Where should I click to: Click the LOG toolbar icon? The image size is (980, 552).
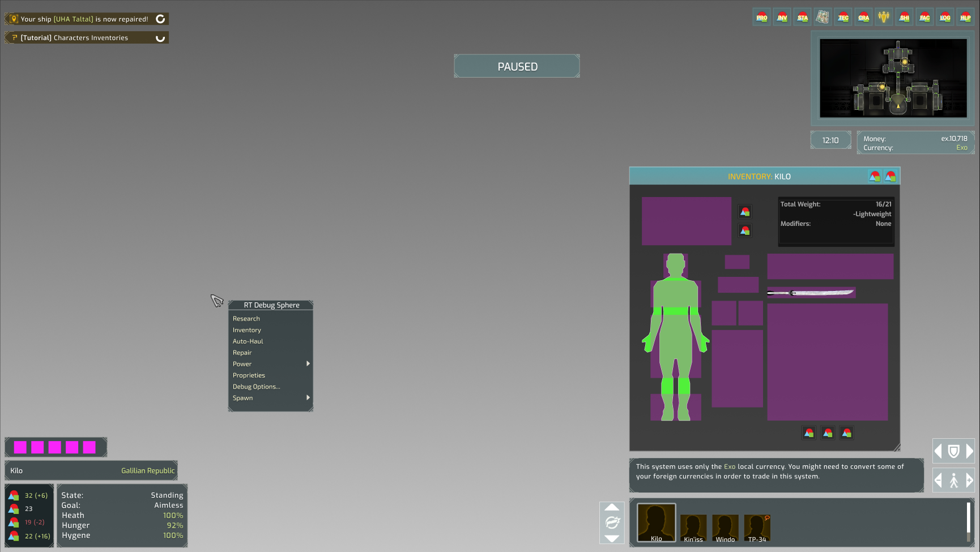(x=945, y=17)
